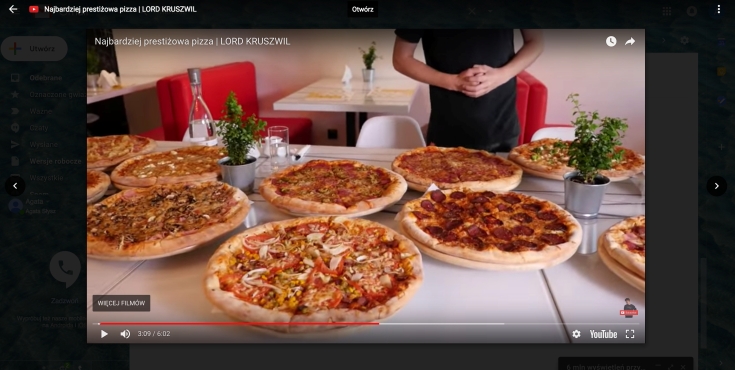Go back with the top-left arrow

click(x=13, y=9)
